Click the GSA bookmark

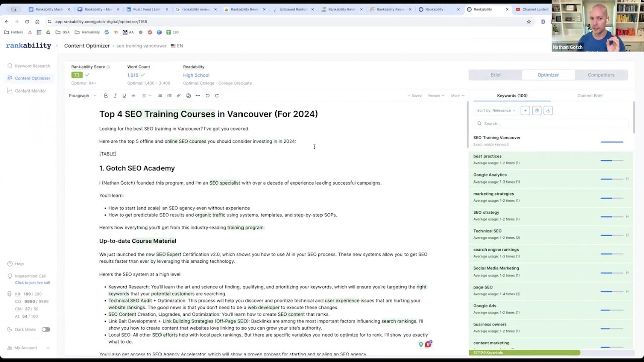[x=63, y=32]
